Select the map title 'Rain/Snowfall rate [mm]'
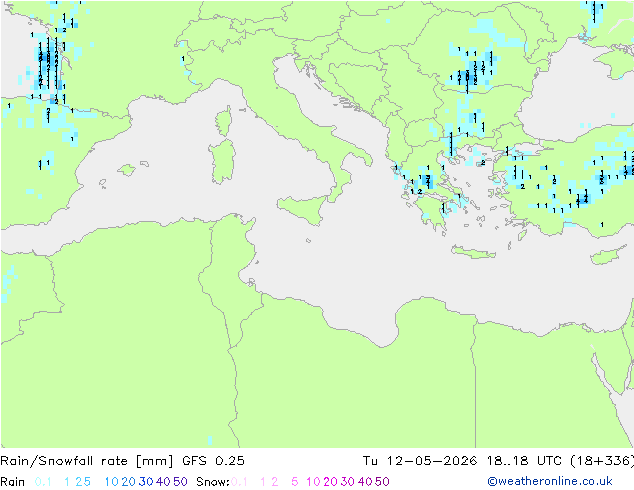 click(x=87, y=461)
